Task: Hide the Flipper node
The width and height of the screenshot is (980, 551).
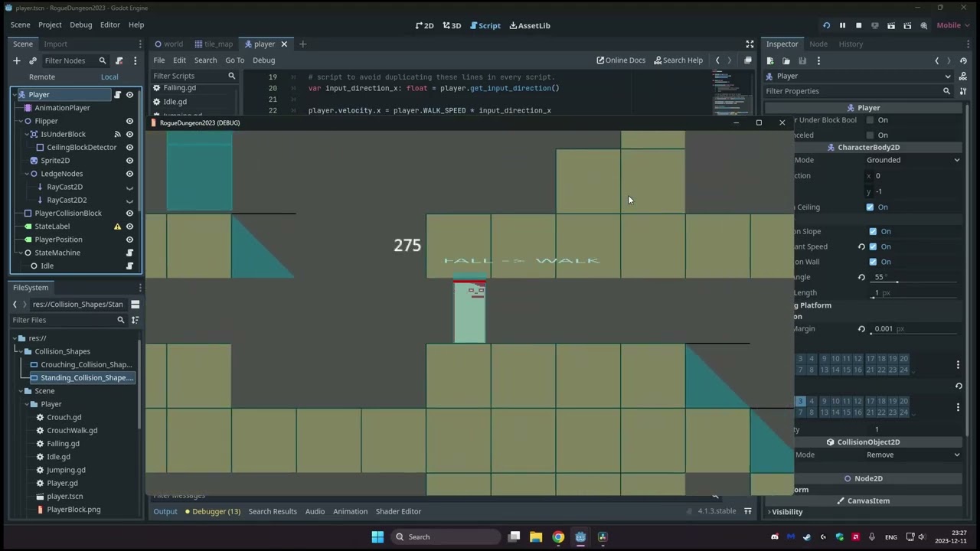Action: [x=129, y=121]
